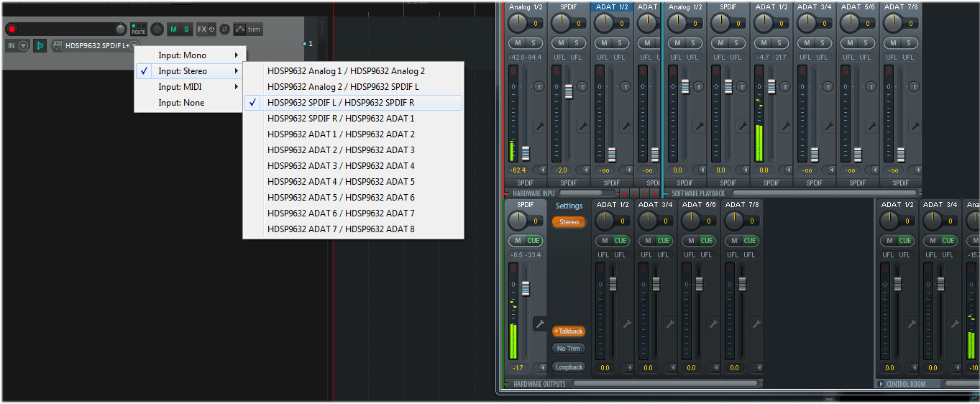Open the IN record-mode dropdown arrow
Viewport: 980px width, 404px height.
point(23,45)
